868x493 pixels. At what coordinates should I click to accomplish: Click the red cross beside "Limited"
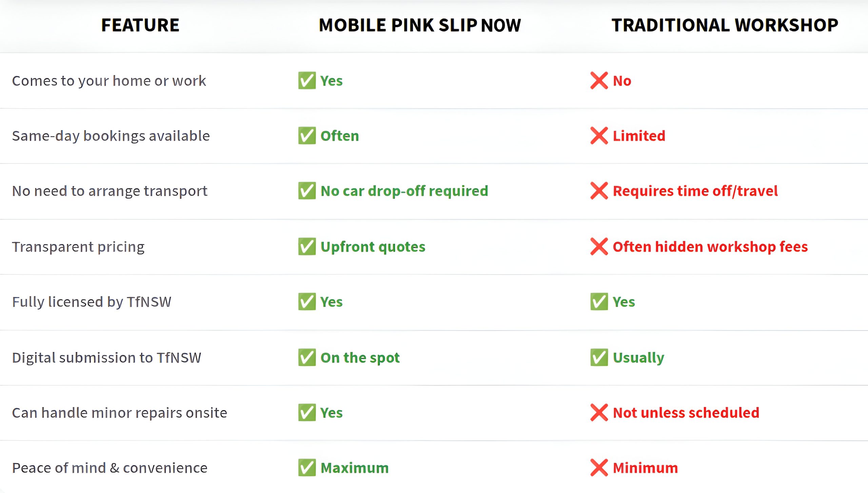[599, 136]
